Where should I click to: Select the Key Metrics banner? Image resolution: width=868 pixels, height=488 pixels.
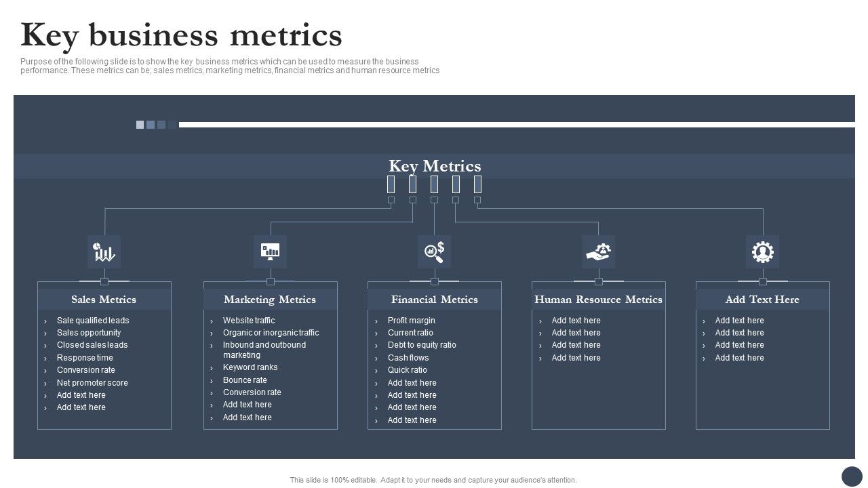434,165
